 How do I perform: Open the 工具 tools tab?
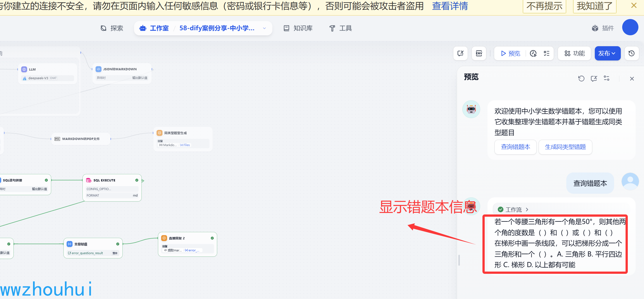[340, 28]
